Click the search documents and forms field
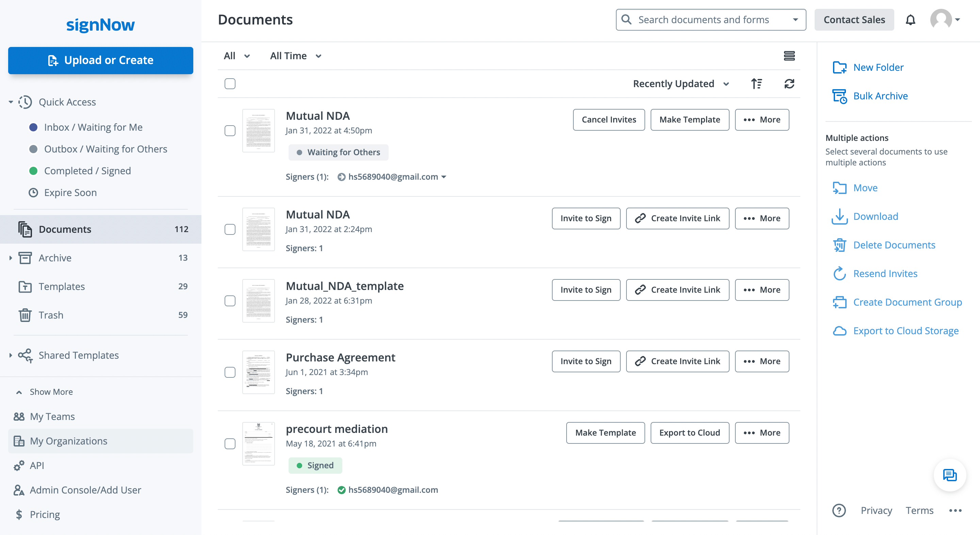The width and height of the screenshot is (980, 535). pos(703,20)
